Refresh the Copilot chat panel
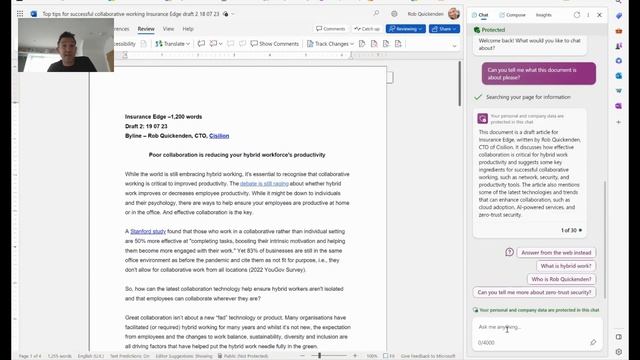Screen dimensions: 640x360 577,15
